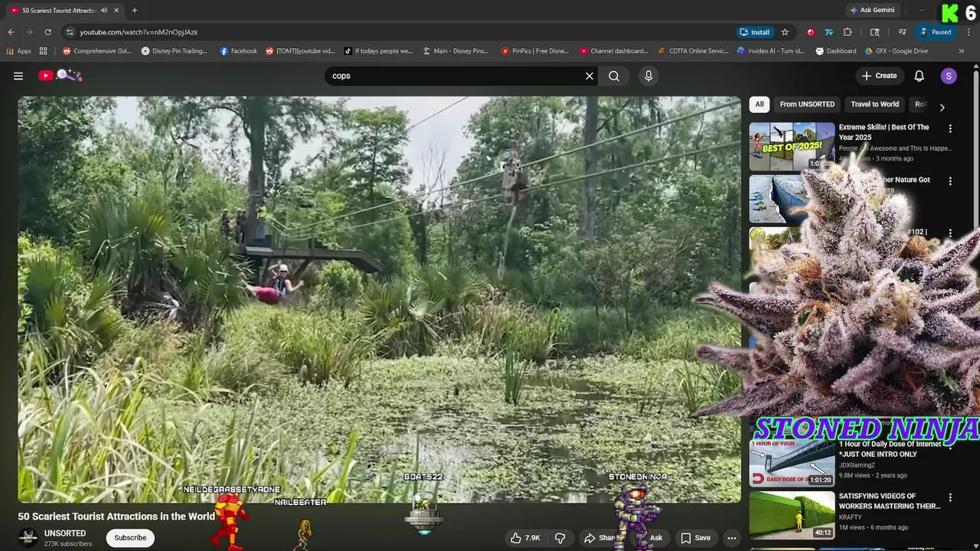Open options for 1 Hour Daily Dose video

(x=950, y=445)
